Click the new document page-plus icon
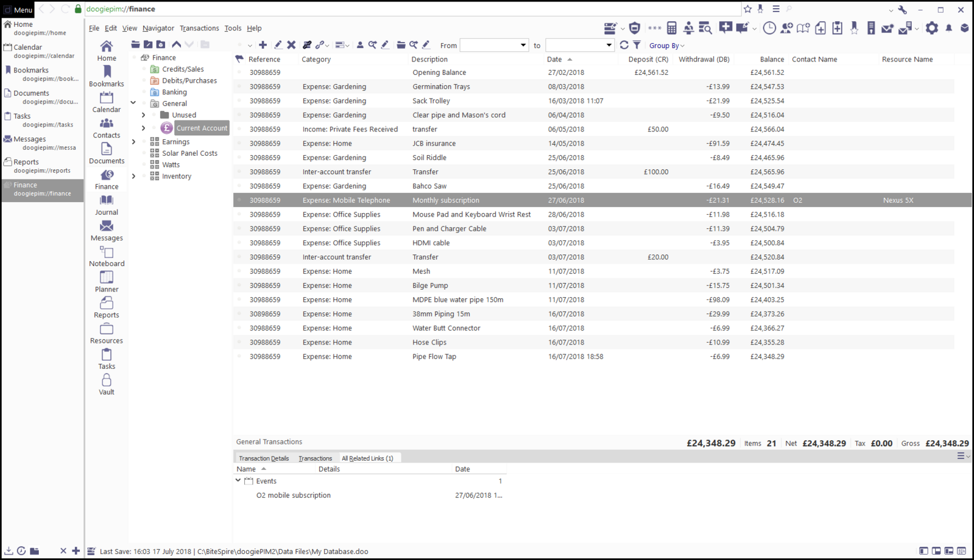 click(820, 28)
